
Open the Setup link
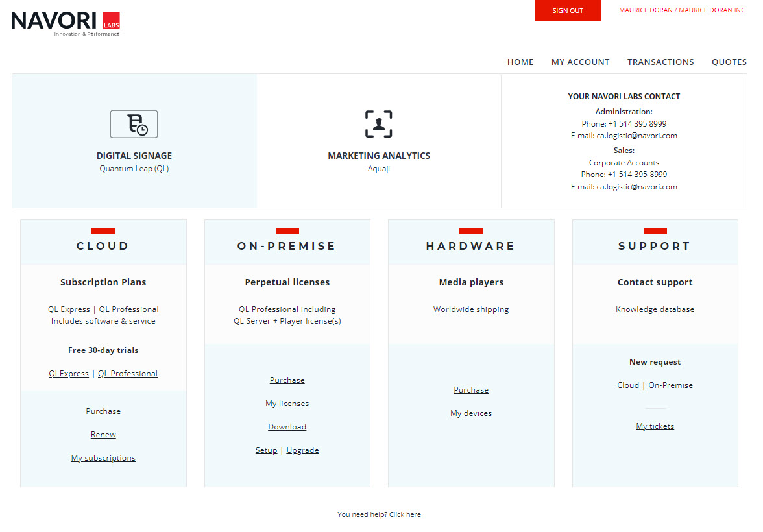tap(266, 450)
